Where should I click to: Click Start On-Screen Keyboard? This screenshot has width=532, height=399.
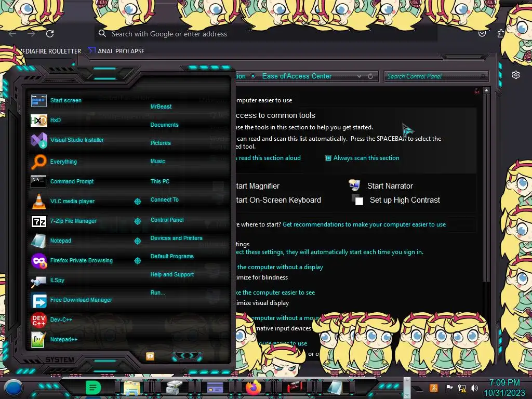(x=278, y=200)
